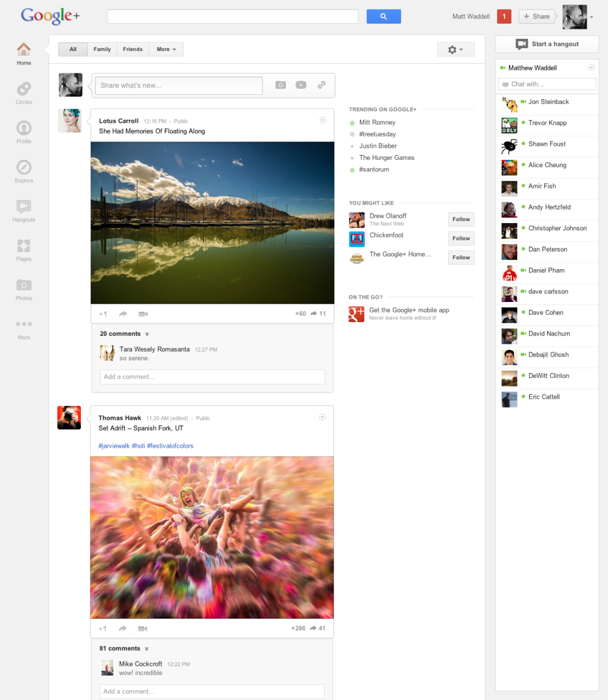This screenshot has width=608, height=700.
Task: Attach a photo using the camera icon
Action: point(280,85)
